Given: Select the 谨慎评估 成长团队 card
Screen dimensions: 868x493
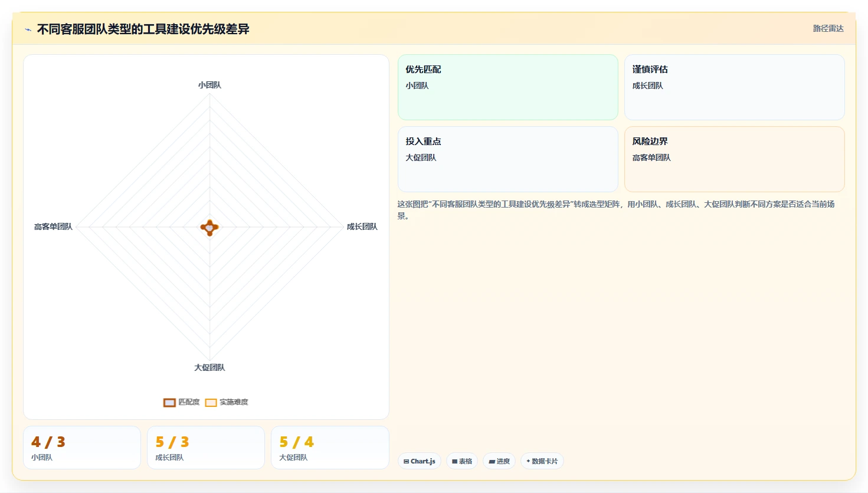Looking at the screenshot, I should pyautogui.click(x=735, y=87).
